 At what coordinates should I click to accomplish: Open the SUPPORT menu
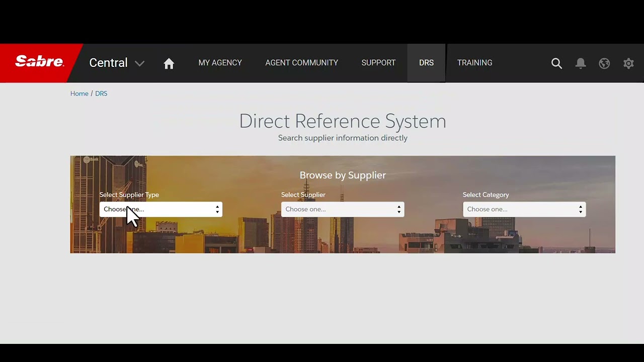click(x=378, y=63)
